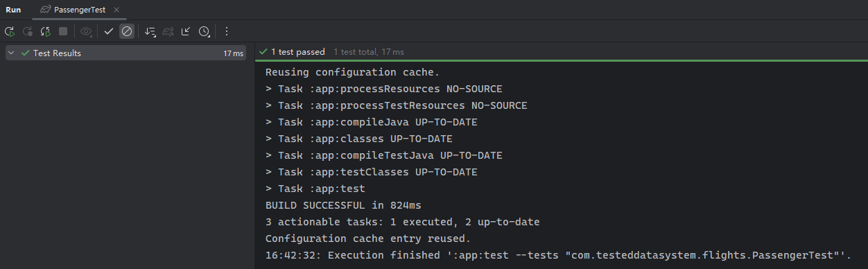The height and width of the screenshot is (269, 868).
Task: Click ':app:compileTestJava UP-TO-DATE' line
Action: tap(383, 155)
